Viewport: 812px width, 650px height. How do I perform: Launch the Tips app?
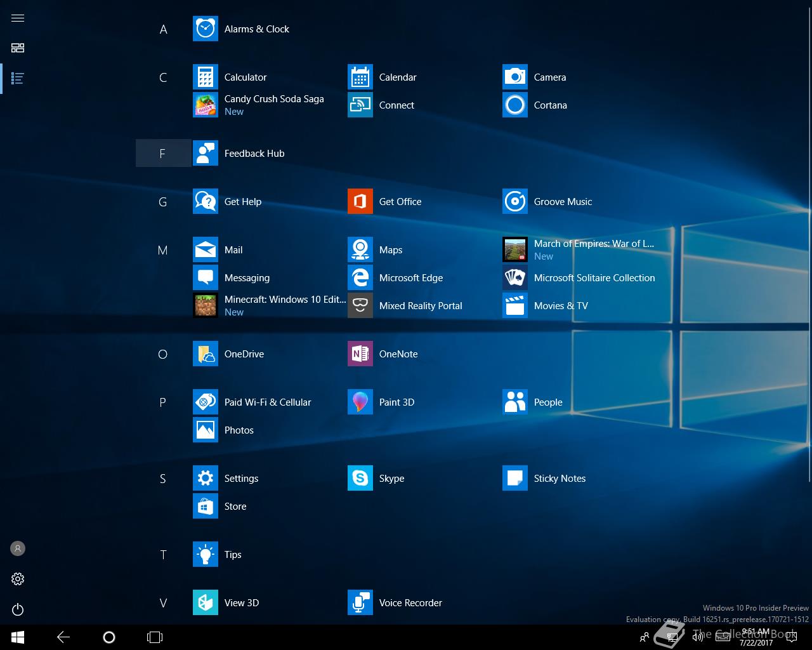pos(206,555)
